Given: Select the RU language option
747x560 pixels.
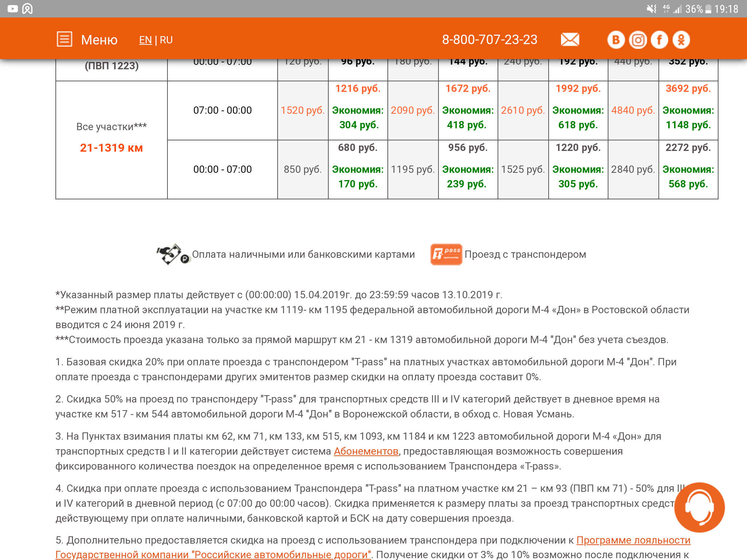Looking at the screenshot, I should coord(166,40).
